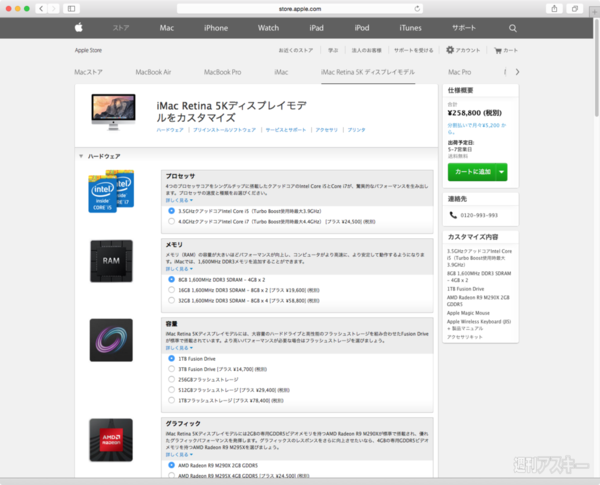Viewport: 600px width, 485px height.
Task: Click the RAM chip image
Action: [111, 261]
